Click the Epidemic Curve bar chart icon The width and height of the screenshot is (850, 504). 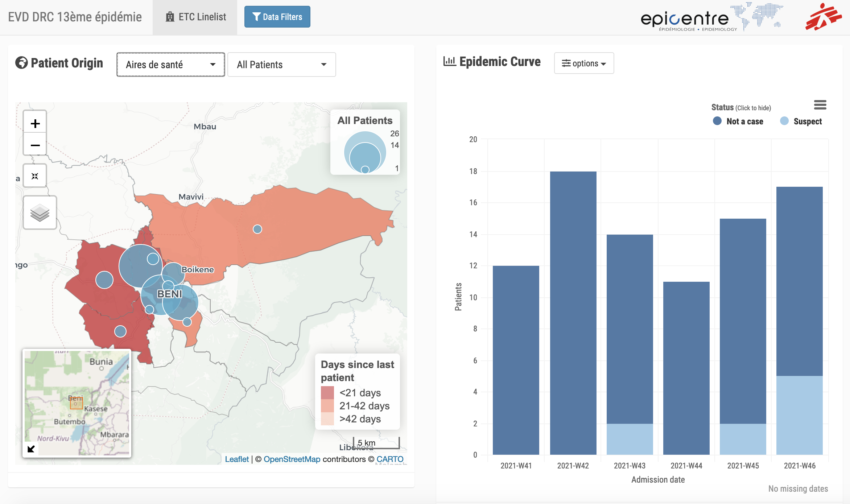(450, 61)
